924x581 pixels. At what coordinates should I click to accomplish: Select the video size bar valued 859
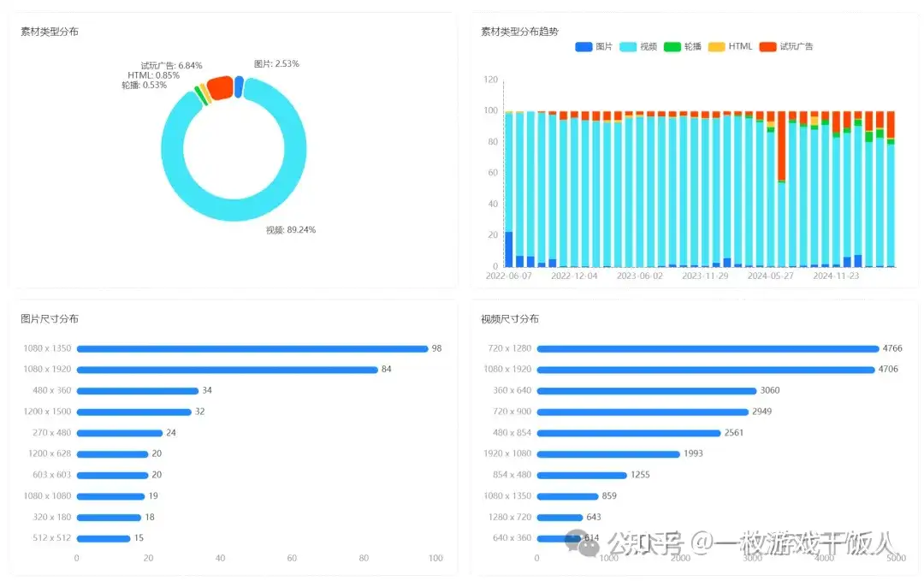[568, 496]
